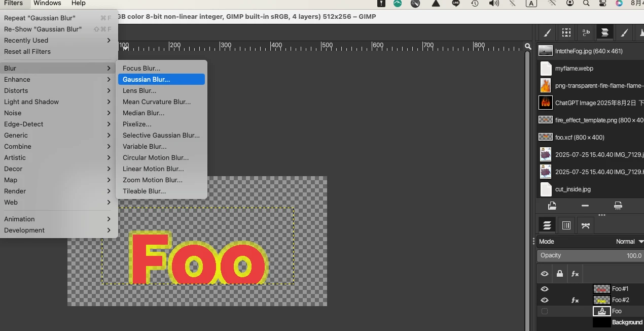Open the layer Mode dropdown showing Normal
The height and width of the screenshot is (331, 644).
(x=629, y=242)
